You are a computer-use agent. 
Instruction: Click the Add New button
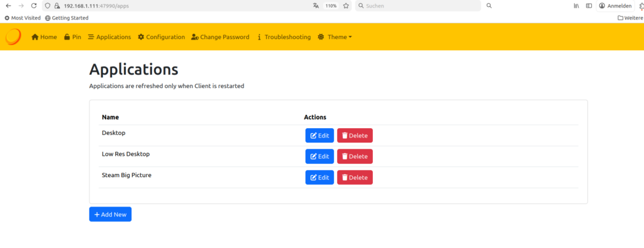click(110, 214)
